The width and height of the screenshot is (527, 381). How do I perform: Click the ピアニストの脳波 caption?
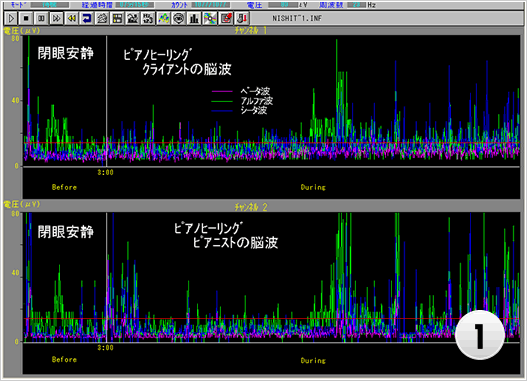pos(235,243)
